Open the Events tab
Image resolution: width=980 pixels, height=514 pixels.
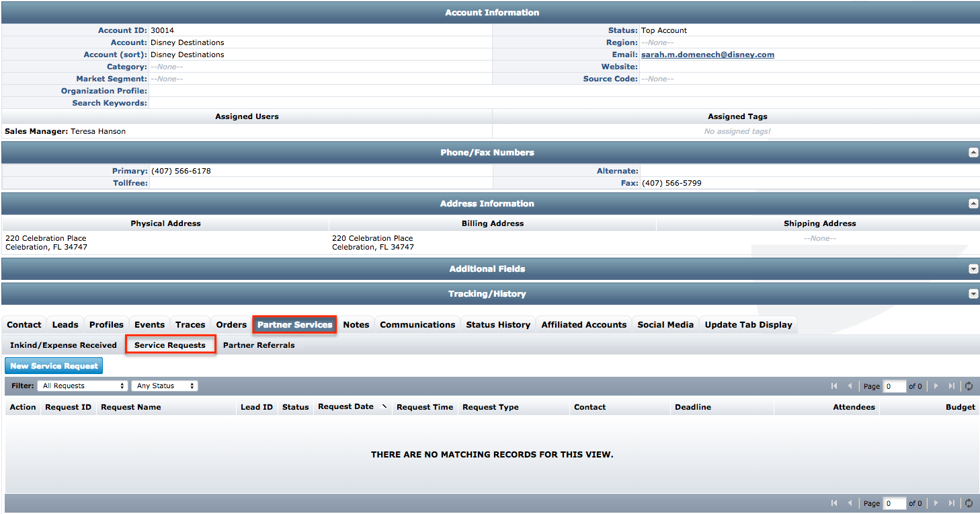tap(149, 325)
